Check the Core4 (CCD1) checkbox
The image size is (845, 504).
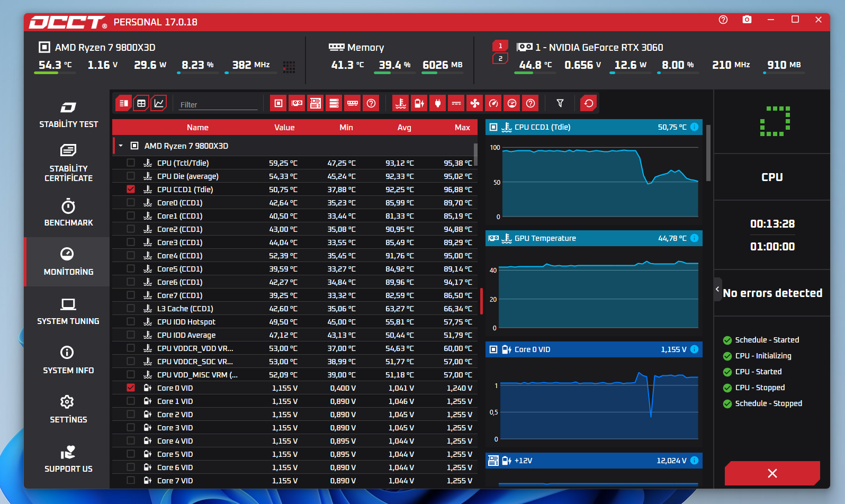[131, 255]
